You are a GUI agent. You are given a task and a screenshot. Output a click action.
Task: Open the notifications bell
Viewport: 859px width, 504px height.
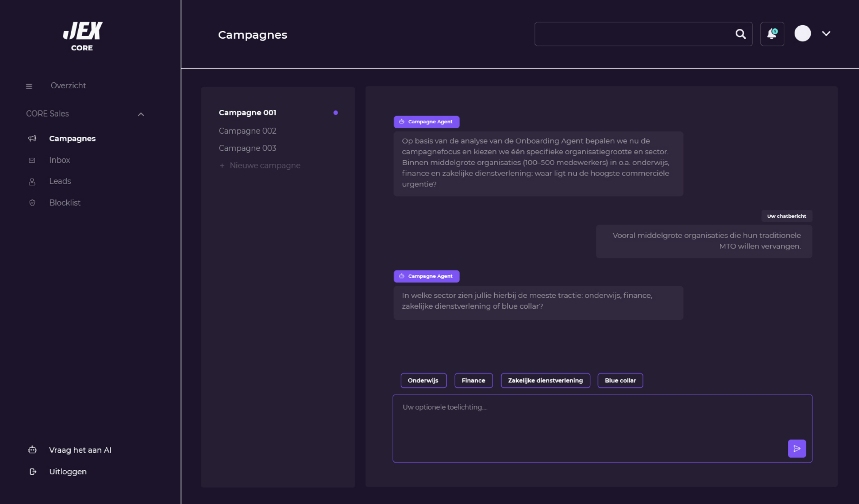pyautogui.click(x=772, y=34)
